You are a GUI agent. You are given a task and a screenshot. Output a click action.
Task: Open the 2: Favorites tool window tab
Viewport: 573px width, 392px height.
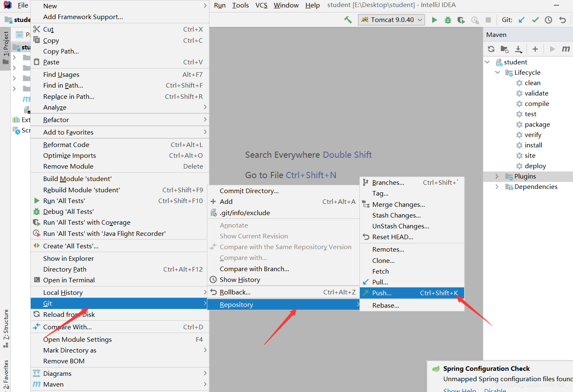tap(5, 375)
